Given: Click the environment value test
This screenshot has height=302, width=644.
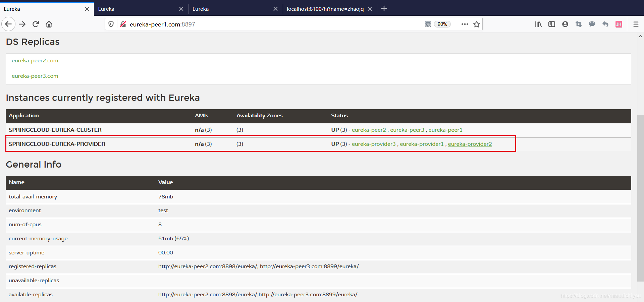Looking at the screenshot, I should [x=163, y=210].
